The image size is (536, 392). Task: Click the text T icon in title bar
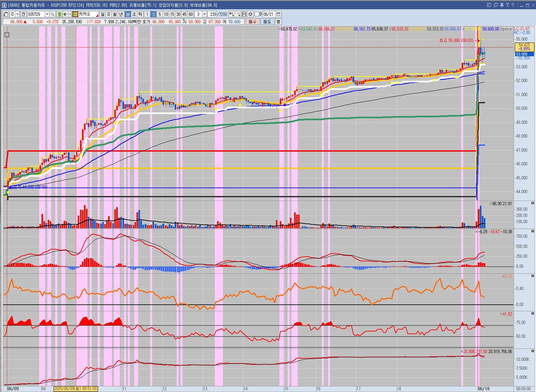point(508,5)
